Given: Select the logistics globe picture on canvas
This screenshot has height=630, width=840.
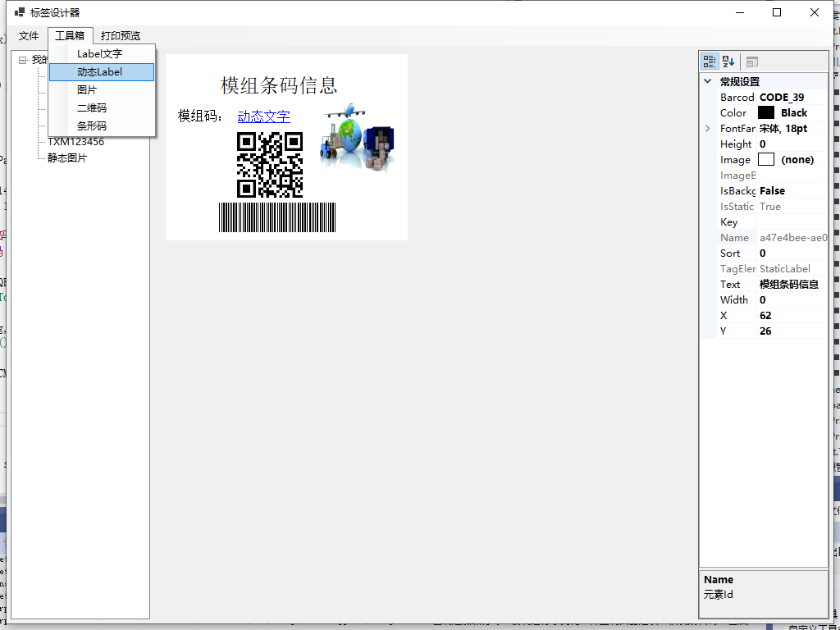Looking at the screenshot, I should click(x=358, y=138).
